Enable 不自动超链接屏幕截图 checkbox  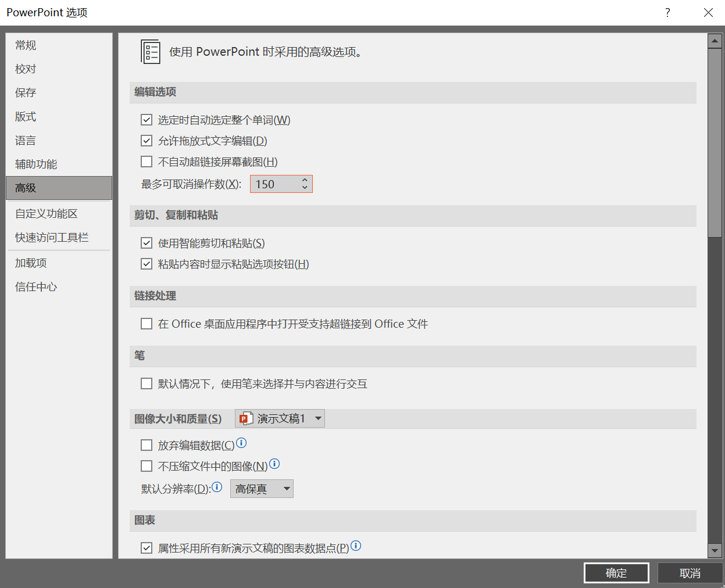[147, 162]
